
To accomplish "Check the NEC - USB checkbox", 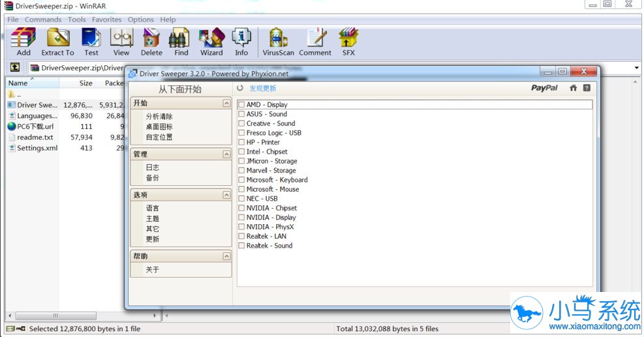I will pos(241,199).
